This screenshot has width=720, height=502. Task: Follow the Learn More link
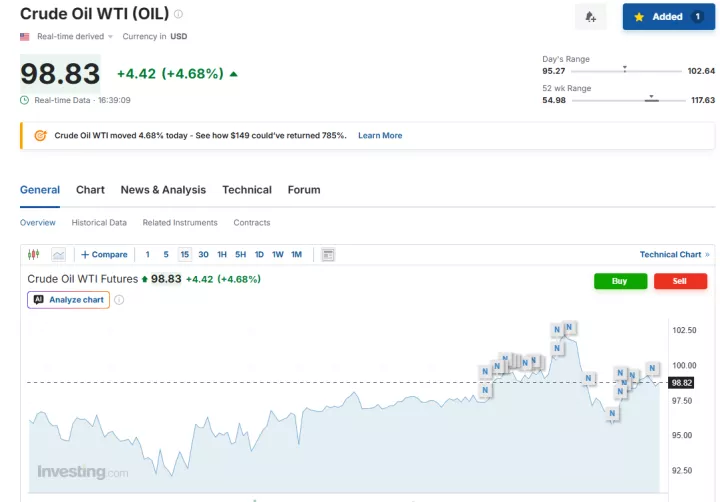380,136
